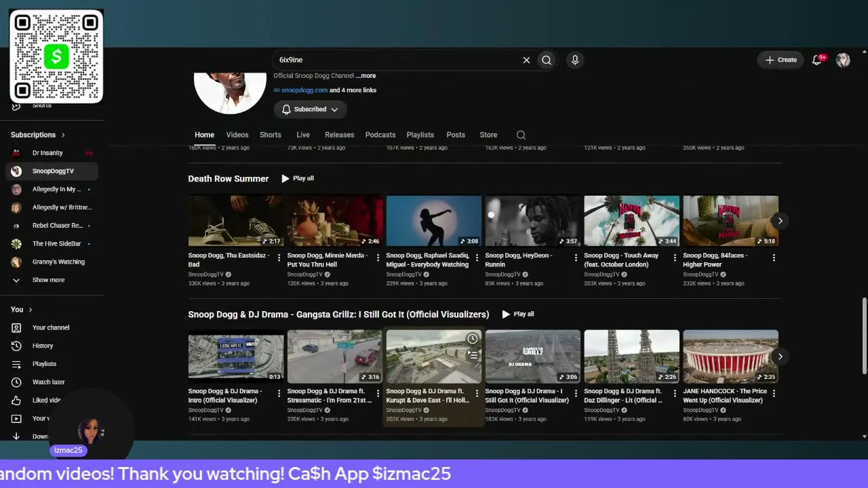
Task: Switch to the Shorts tab
Action: pyautogui.click(x=271, y=135)
